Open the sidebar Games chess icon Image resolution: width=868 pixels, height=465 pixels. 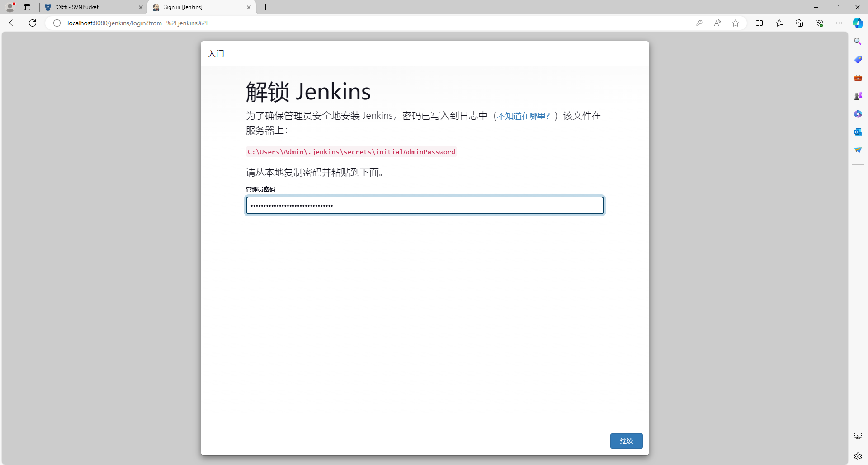point(858,96)
